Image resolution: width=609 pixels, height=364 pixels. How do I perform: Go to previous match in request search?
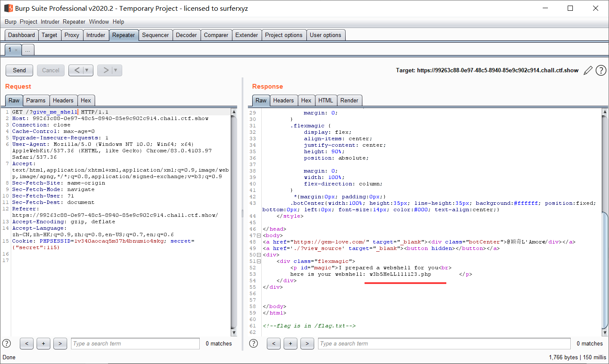pyautogui.click(x=27, y=343)
